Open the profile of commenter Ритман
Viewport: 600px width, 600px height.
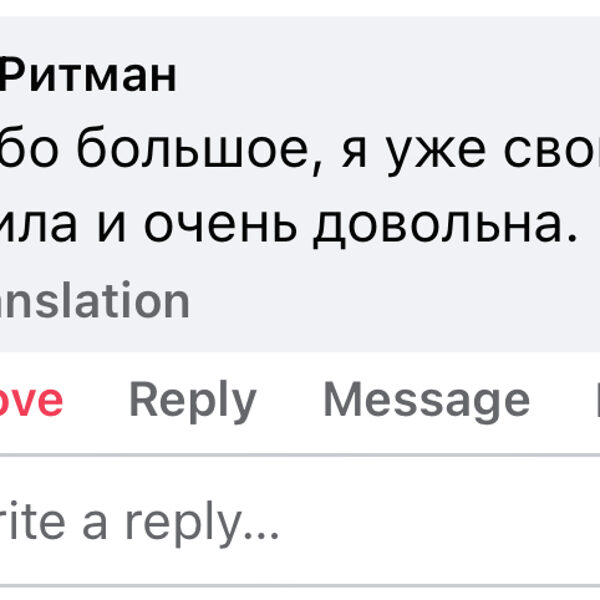point(88,75)
